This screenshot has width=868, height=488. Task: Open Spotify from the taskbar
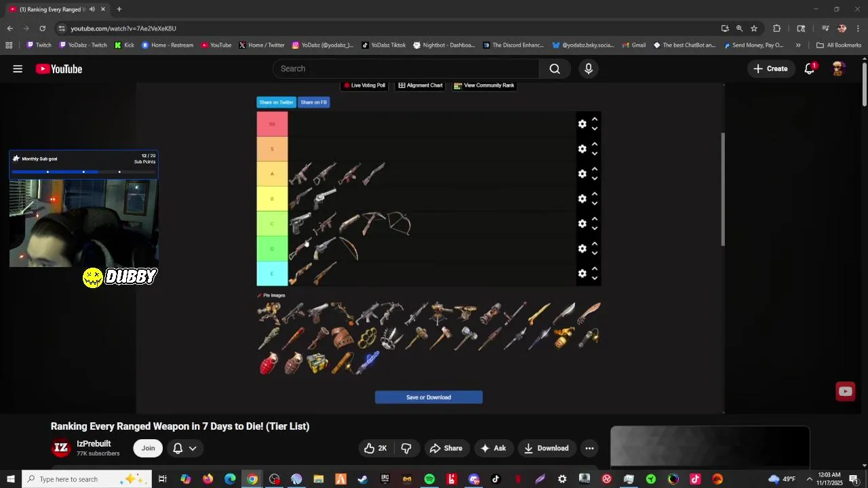(429, 479)
